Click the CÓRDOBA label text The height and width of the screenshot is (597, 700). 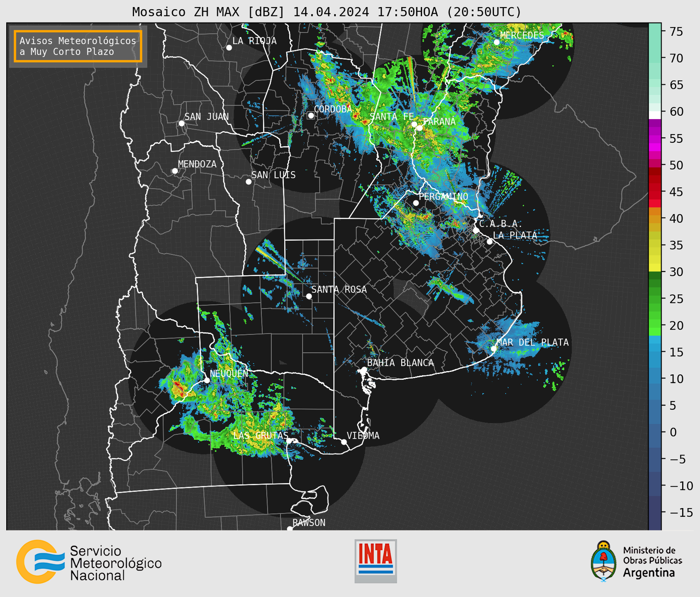pyautogui.click(x=333, y=109)
